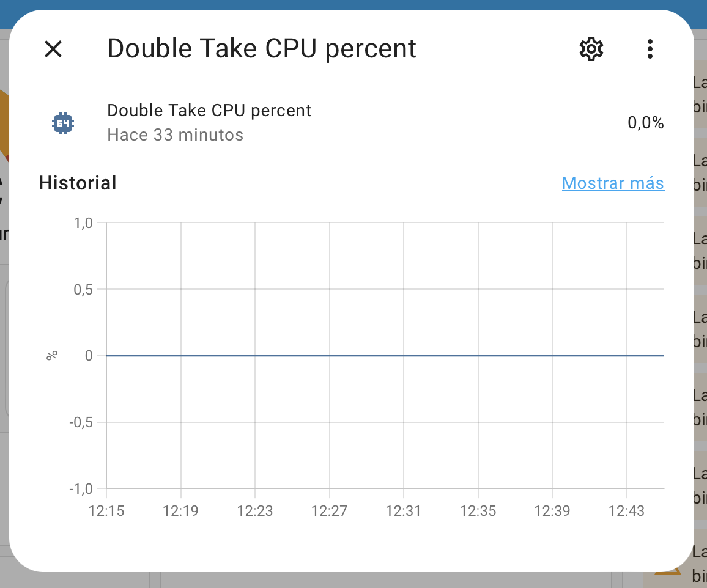Close the Double Take CPU percent dialog
Image resolution: width=707 pixels, height=588 pixels.
coord(53,49)
